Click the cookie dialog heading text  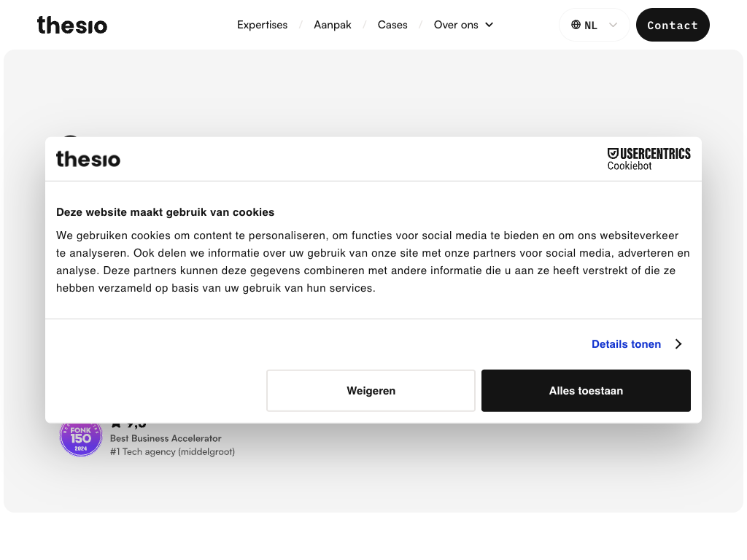click(x=165, y=212)
